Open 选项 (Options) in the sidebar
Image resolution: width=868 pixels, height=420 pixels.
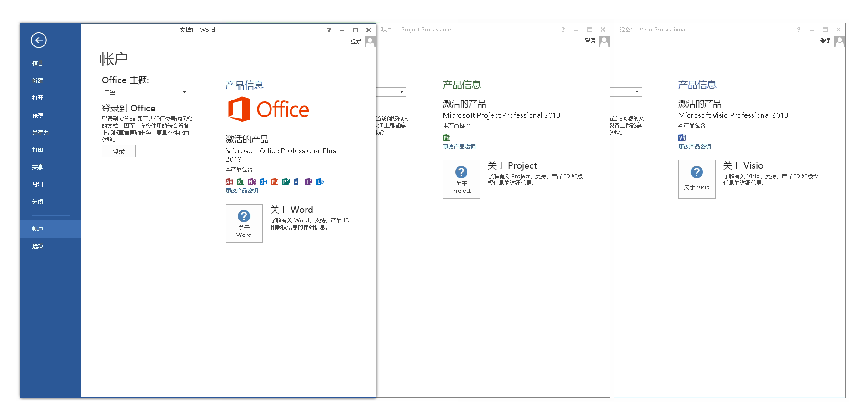point(50,246)
